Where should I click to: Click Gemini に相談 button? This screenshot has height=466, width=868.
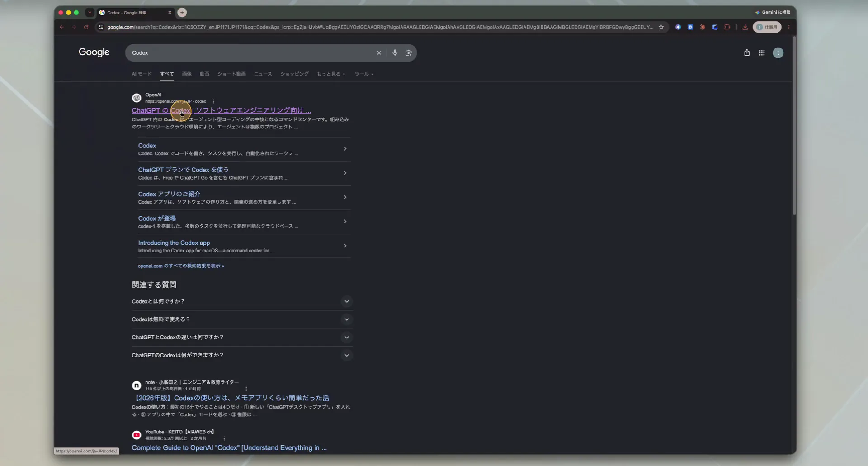coord(773,13)
